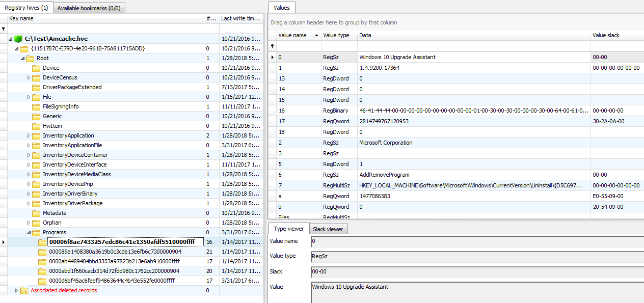Click the HwItem folder icon

(36, 126)
